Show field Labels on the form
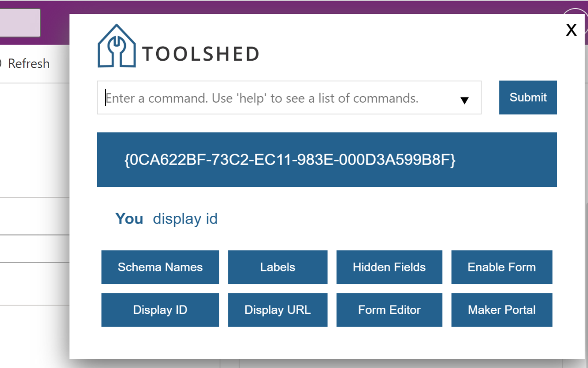Image resolution: width=588 pixels, height=368 pixels. pyautogui.click(x=277, y=267)
